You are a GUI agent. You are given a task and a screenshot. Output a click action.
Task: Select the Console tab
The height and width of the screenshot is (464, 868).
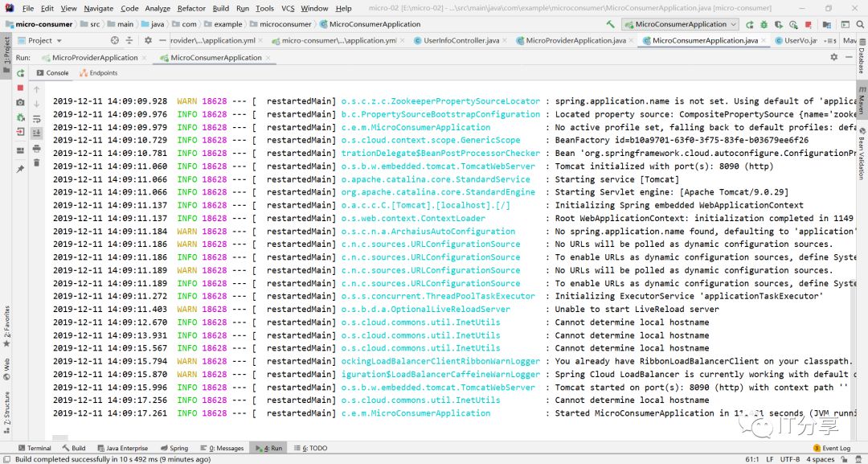(52, 73)
